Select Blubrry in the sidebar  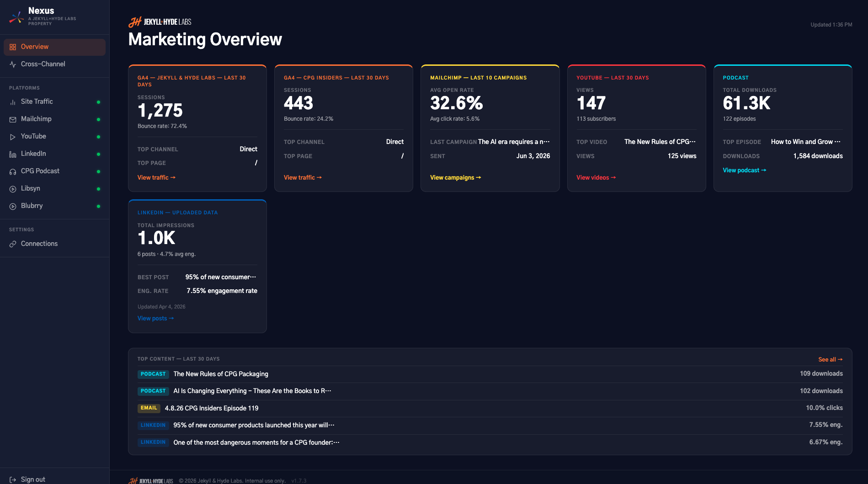54,206
